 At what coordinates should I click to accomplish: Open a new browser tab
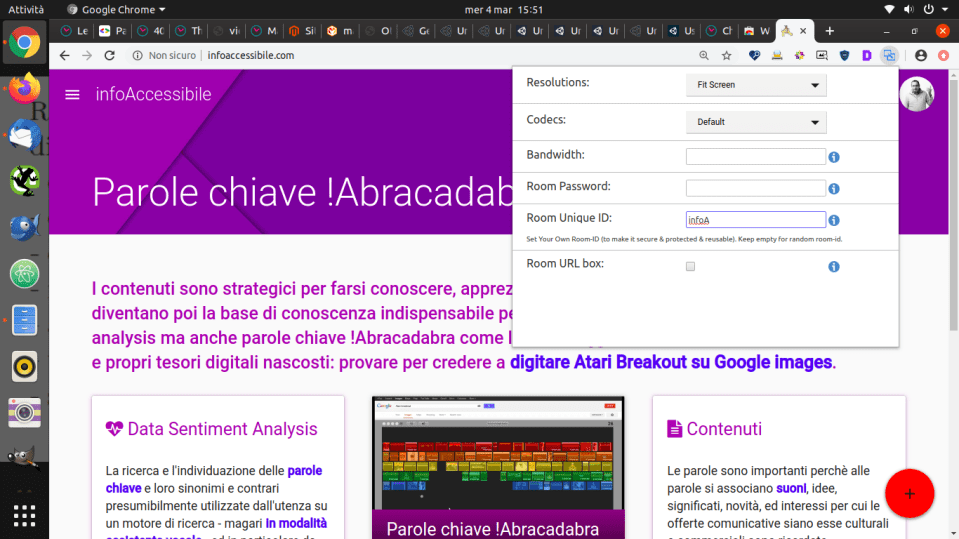pyautogui.click(x=829, y=31)
